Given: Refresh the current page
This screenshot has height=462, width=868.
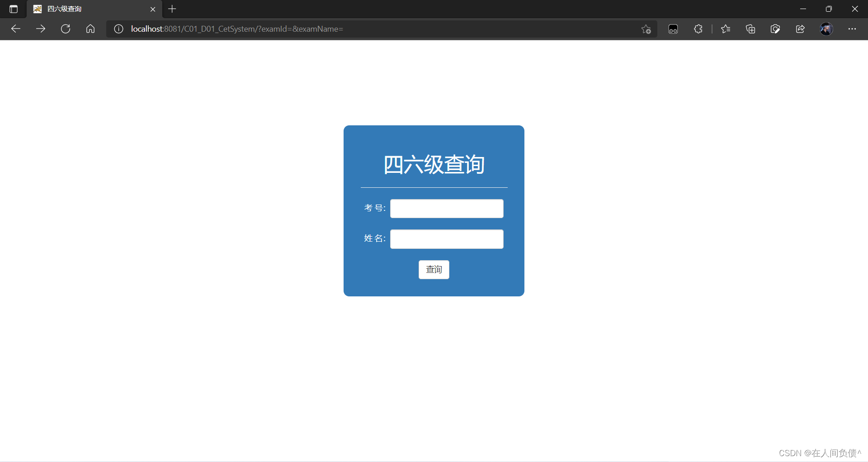Looking at the screenshot, I should 66,29.
